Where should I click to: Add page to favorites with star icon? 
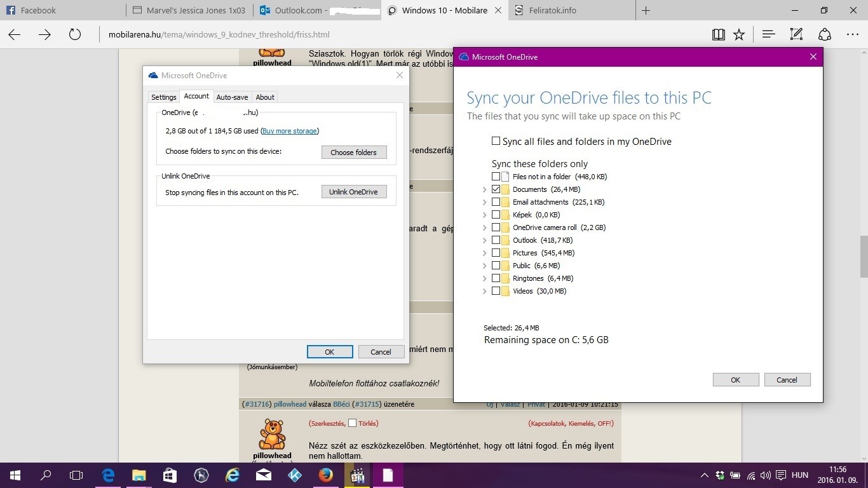[739, 35]
